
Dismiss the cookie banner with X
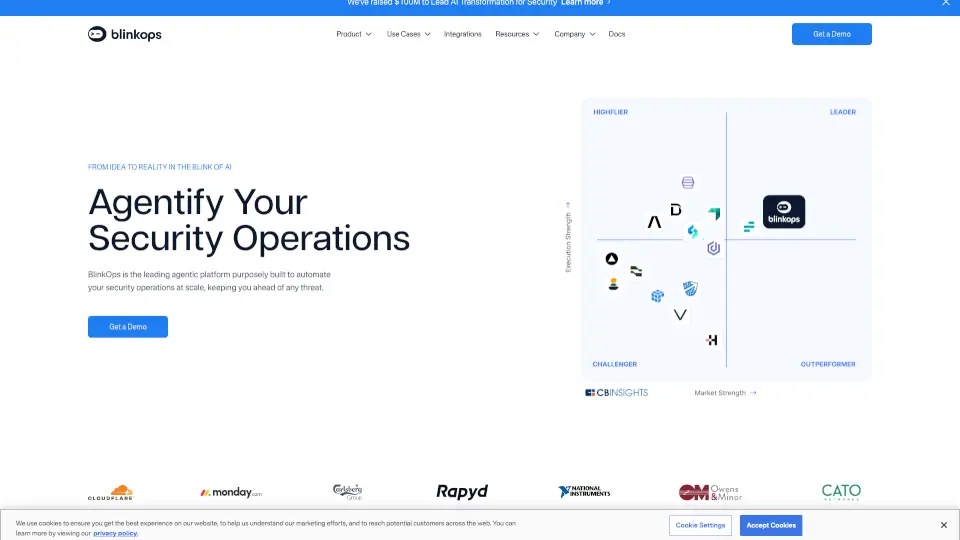pos(943,525)
